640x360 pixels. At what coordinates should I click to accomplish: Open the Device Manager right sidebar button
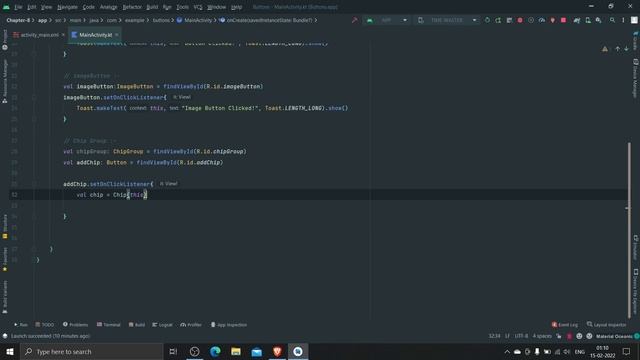[x=635, y=78]
